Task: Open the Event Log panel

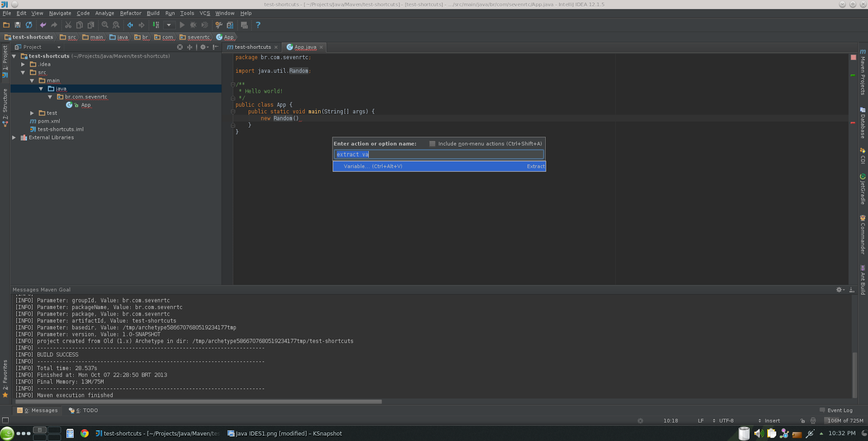Action: click(x=839, y=410)
